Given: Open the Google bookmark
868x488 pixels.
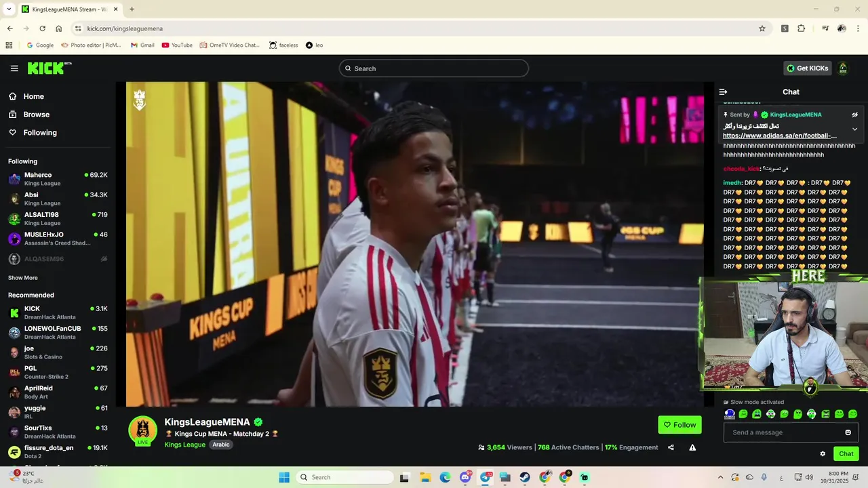Looking at the screenshot, I should [40, 45].
